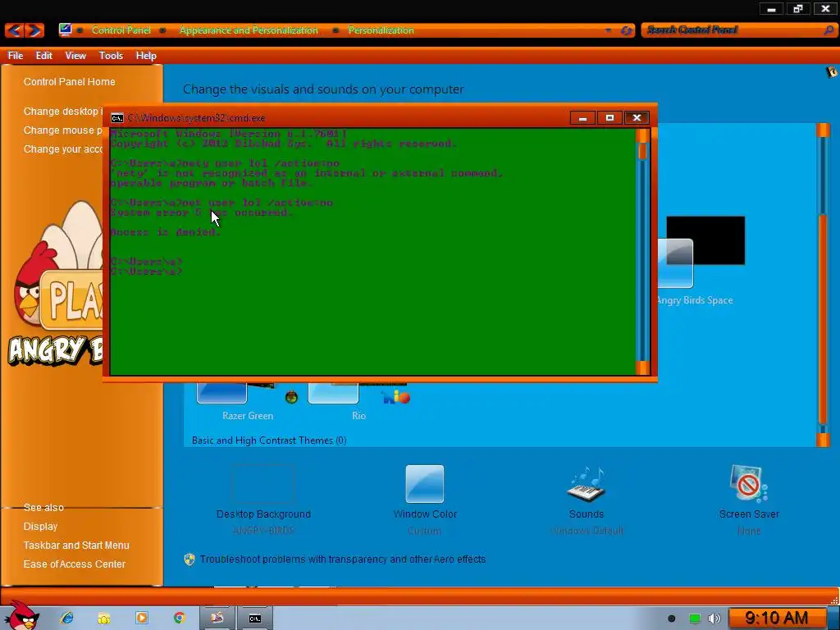
Task: Open the Window Color icon
Action: coord(425,484)
